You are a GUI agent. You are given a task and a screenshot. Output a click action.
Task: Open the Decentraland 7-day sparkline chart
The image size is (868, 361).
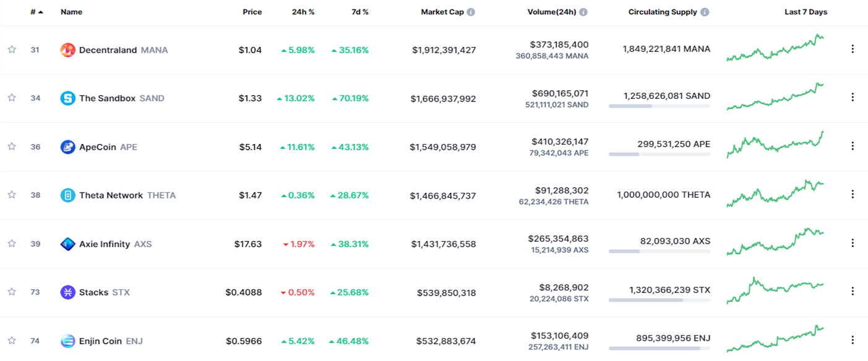(x=775, y=48)
